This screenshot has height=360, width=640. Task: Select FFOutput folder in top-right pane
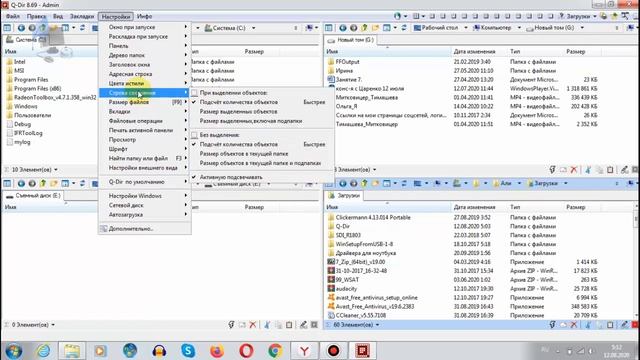click(343, 62)
